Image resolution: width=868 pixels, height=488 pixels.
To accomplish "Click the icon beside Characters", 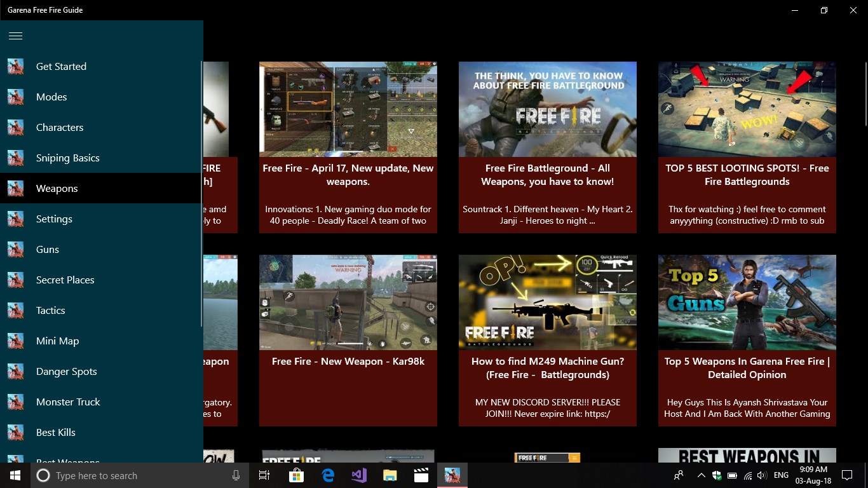I will click(x=16, y=127).
